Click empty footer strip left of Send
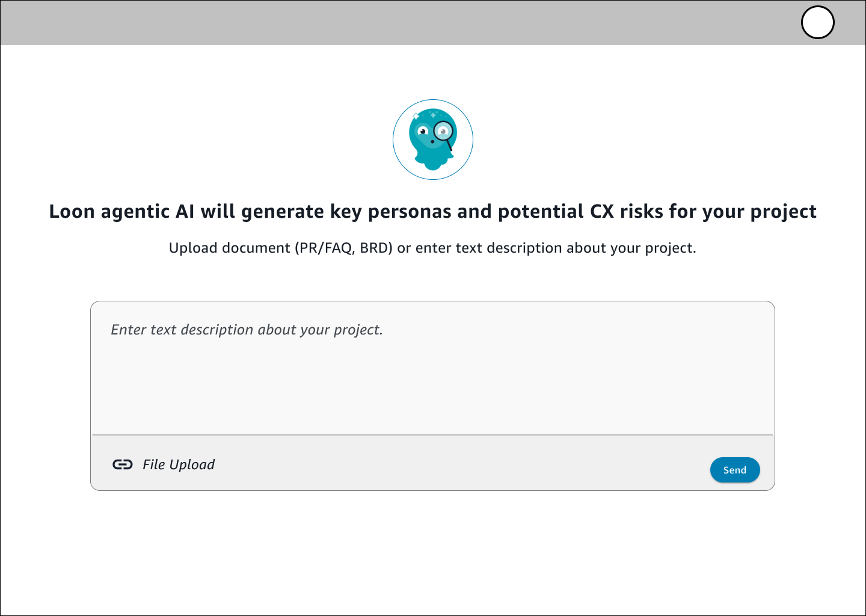866x616 pixels. tap(457, 464)
